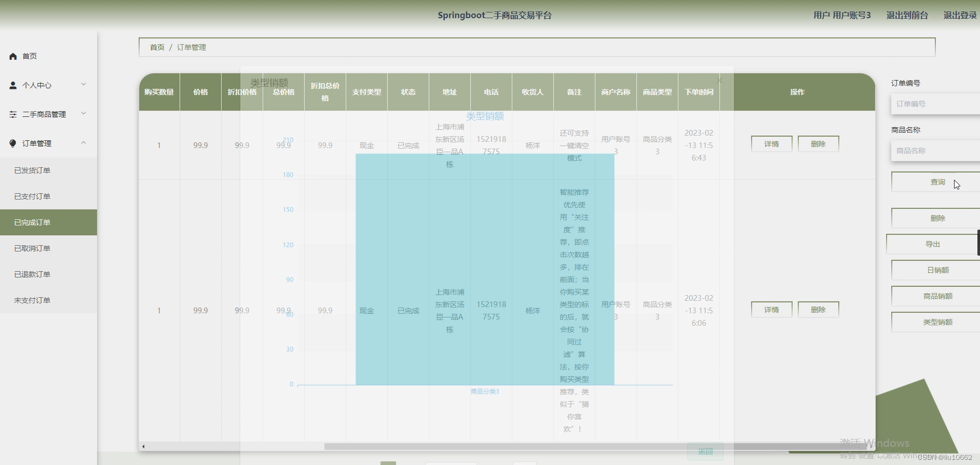Click the 商品分类3 bar in the chart
The width and height of the screenshot is (980, 465).
click(485, 269)
